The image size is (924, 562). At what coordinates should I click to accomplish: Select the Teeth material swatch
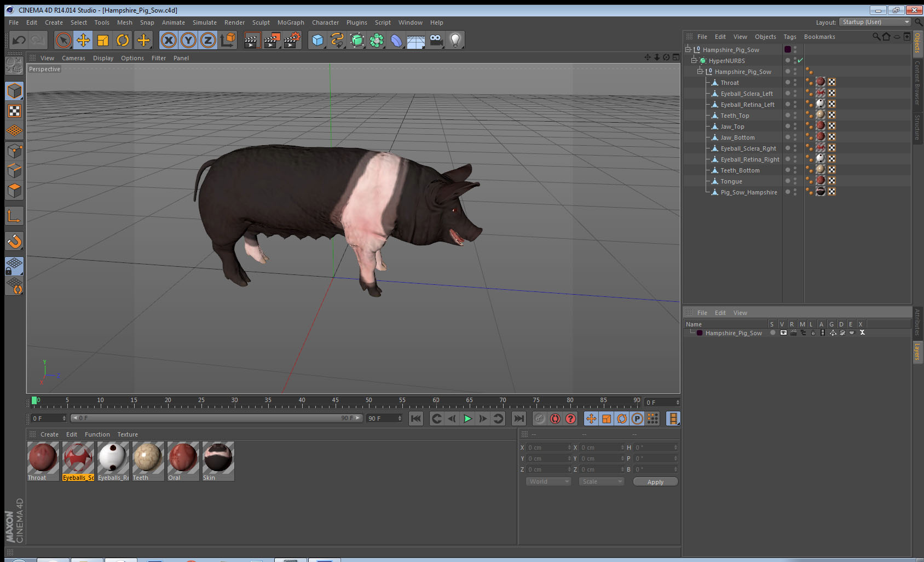click(148, 461)
